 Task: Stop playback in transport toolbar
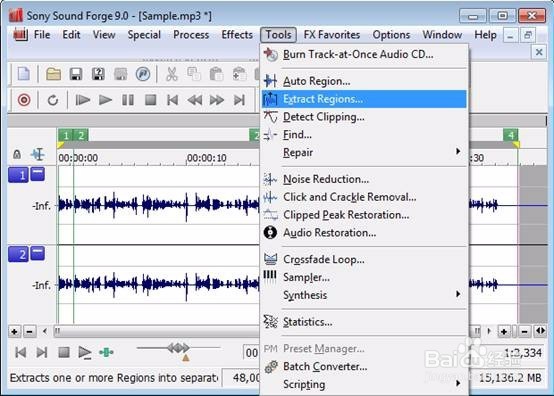(x=151, y=100)
